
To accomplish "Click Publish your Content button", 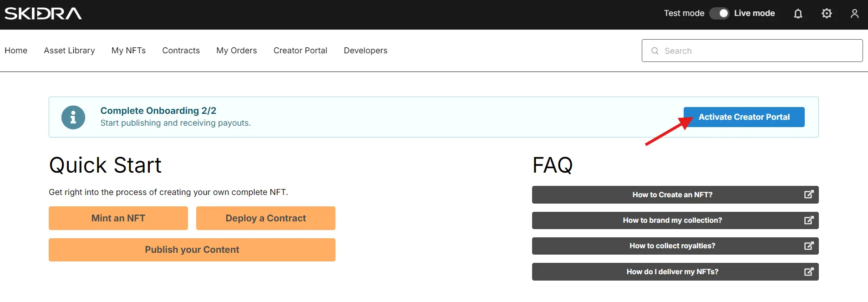I will point(192,250).
